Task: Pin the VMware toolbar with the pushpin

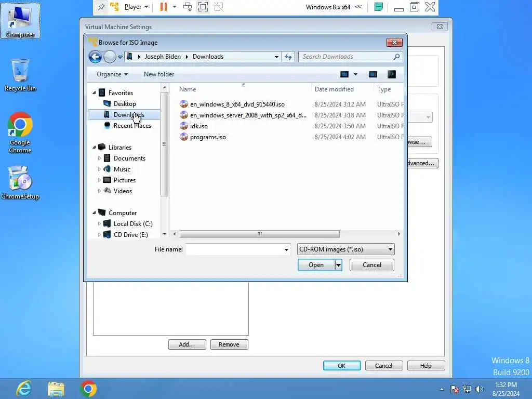Action: pos(101,7)
